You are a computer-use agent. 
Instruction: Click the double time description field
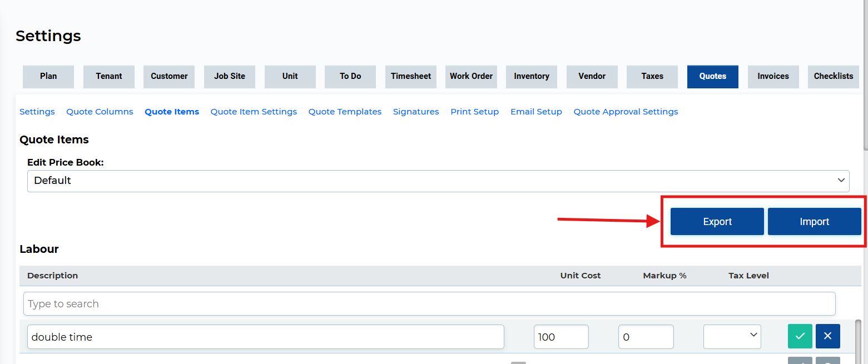tap(265, 337)
